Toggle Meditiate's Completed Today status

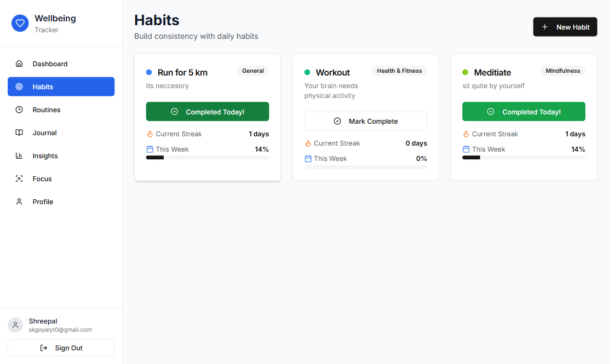523,111
